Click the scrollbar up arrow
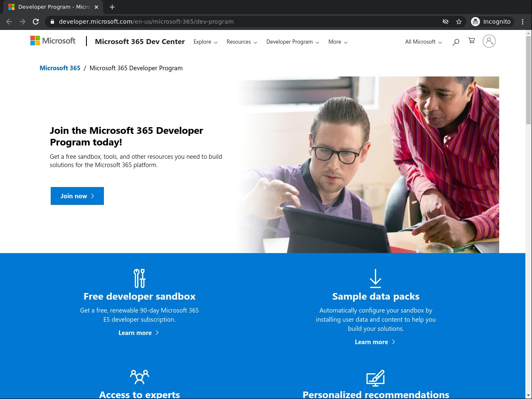 (529, 33)
